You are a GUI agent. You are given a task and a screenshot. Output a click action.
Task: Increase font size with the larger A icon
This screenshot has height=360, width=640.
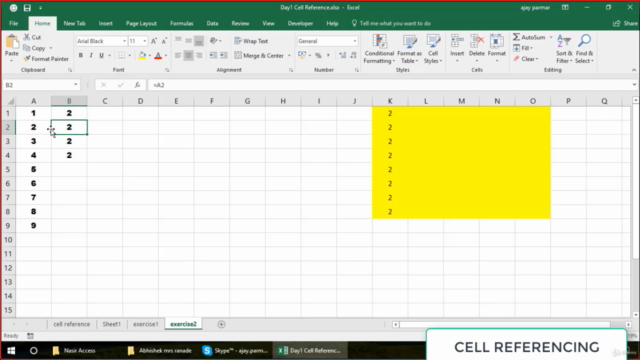point(154,41)
